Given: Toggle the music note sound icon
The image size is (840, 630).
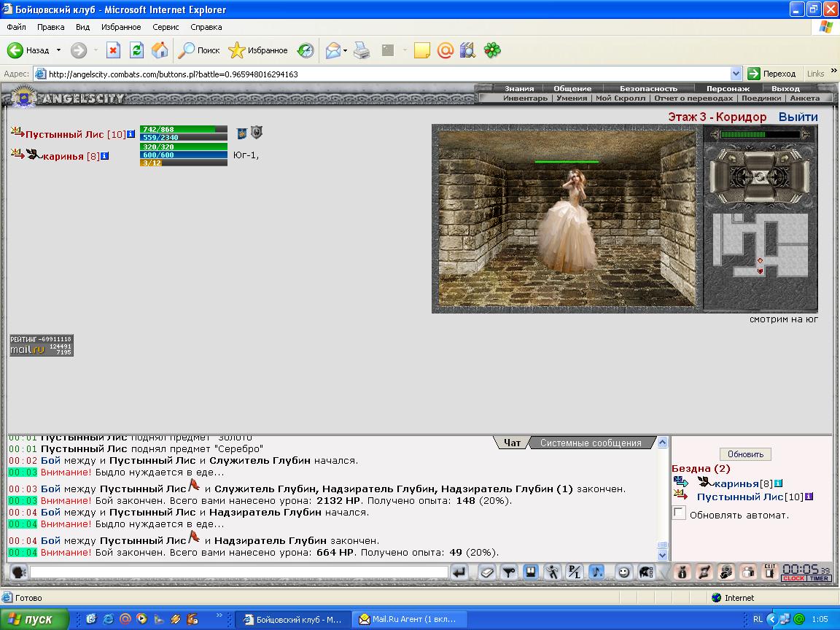Looking at the screenshot, I should [596, 572].
